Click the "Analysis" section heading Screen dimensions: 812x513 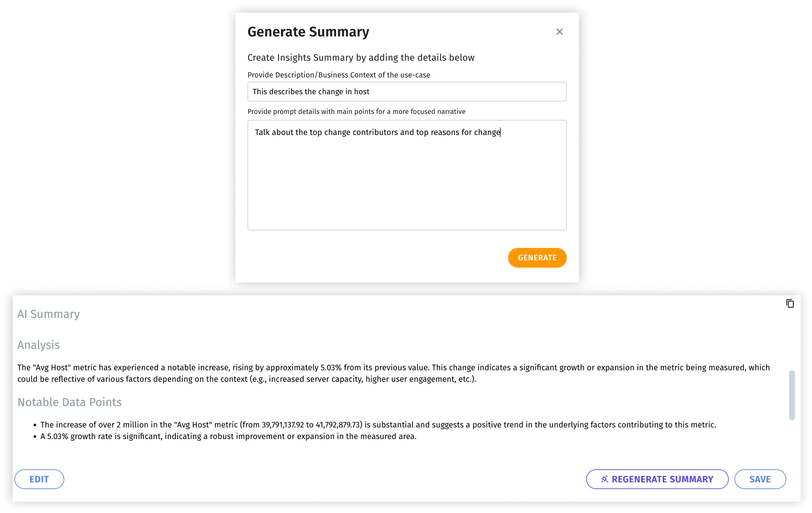pyautogui.click(x=39, y=345)
